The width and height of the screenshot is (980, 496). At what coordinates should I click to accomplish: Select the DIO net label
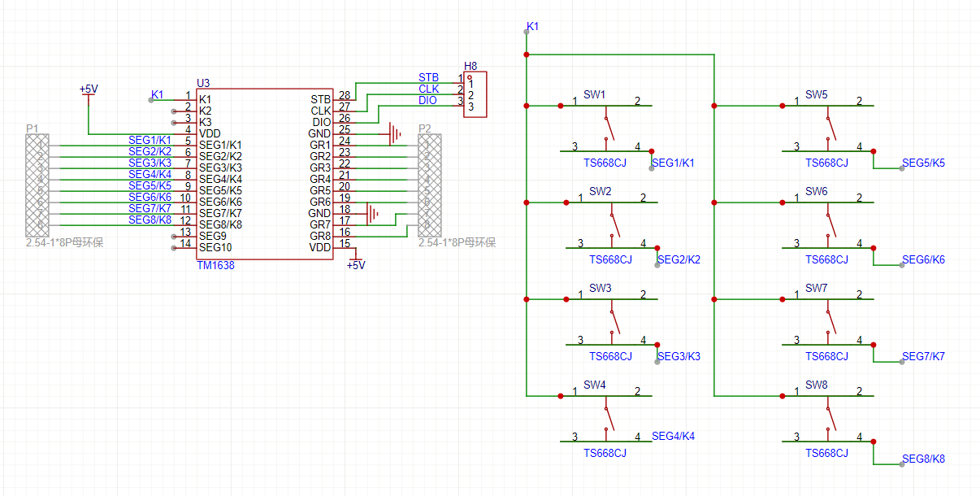pos(427,100)
